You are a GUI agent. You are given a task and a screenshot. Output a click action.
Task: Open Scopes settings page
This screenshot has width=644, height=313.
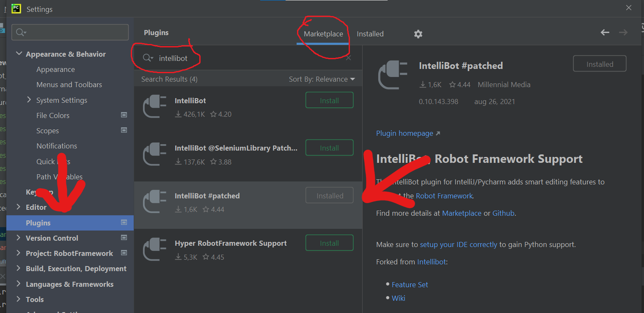(x=47, y=131)
